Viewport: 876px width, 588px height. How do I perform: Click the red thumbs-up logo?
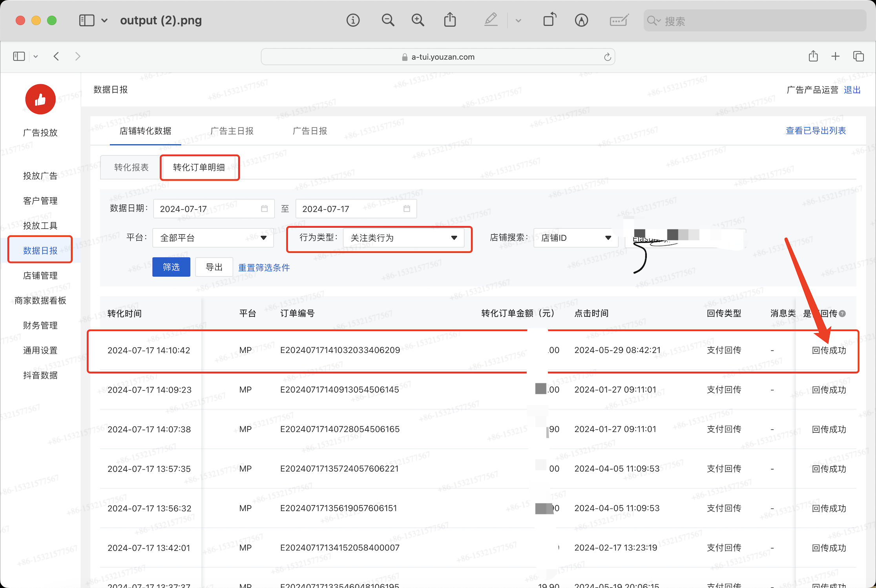click(40, 99)
